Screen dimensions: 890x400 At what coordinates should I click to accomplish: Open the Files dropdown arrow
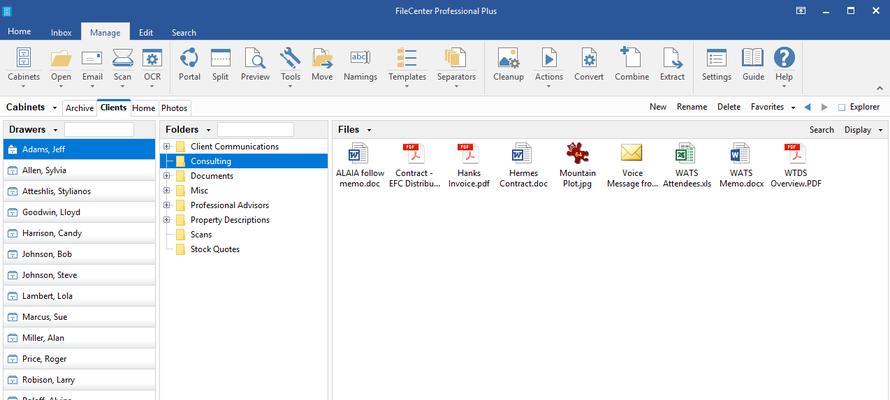coord(369,130)
